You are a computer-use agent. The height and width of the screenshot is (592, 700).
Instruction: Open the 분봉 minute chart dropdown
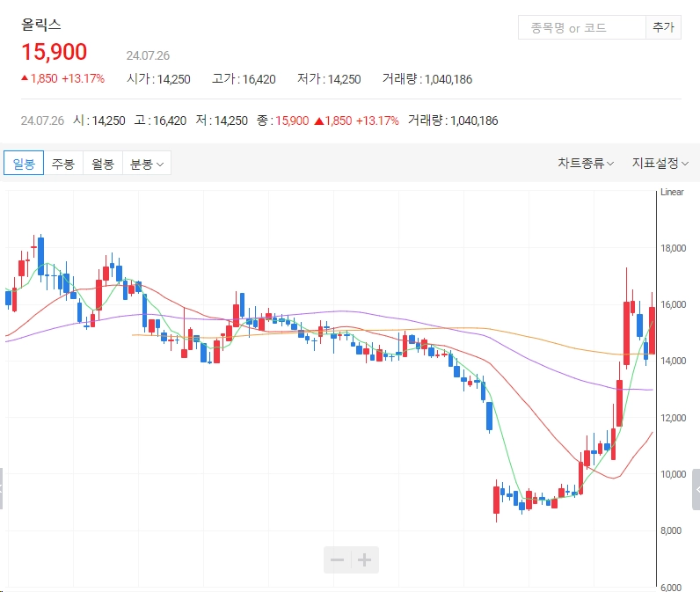[147, 163]
